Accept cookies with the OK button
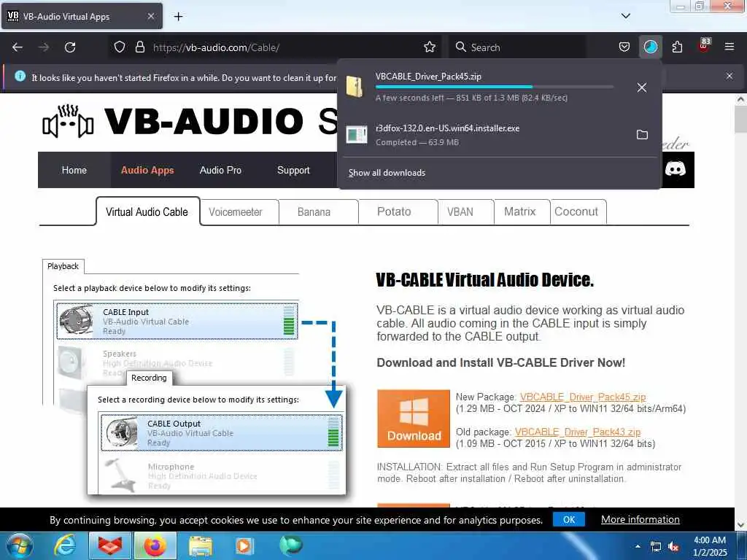 pyautogui.click(x=569, y=519)
